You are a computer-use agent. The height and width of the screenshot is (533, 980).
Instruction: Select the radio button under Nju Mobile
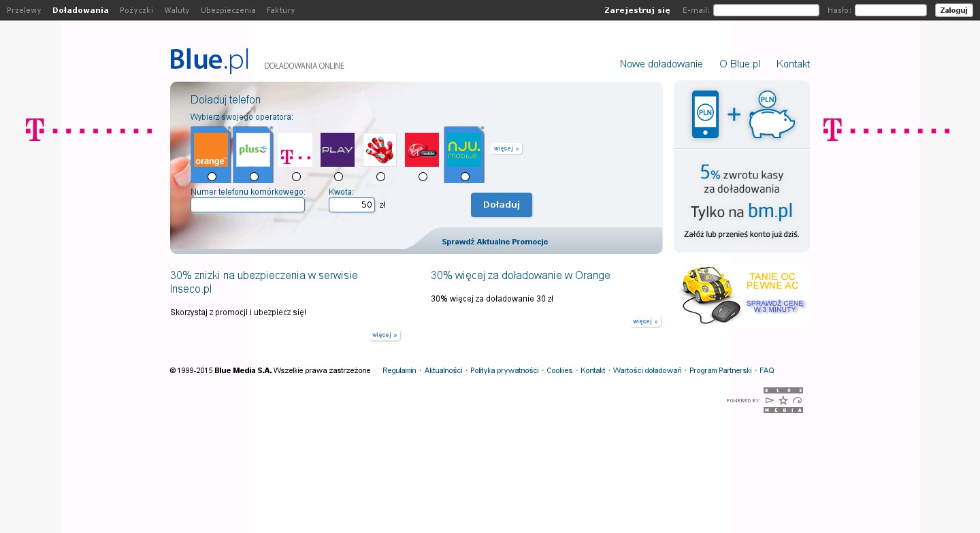click(x=465, y=177)
